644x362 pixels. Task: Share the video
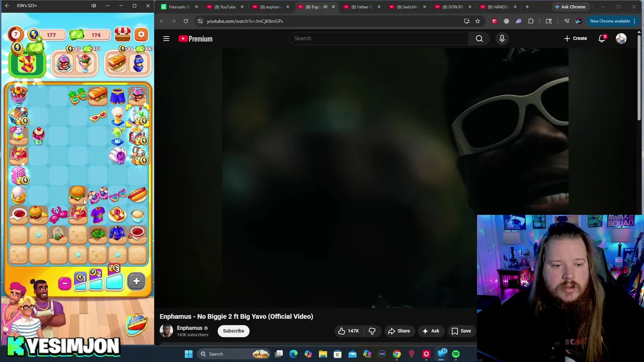coord(398,331)
